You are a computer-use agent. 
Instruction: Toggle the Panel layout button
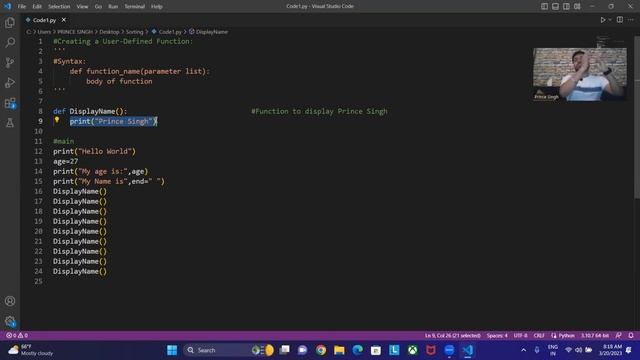556,6
